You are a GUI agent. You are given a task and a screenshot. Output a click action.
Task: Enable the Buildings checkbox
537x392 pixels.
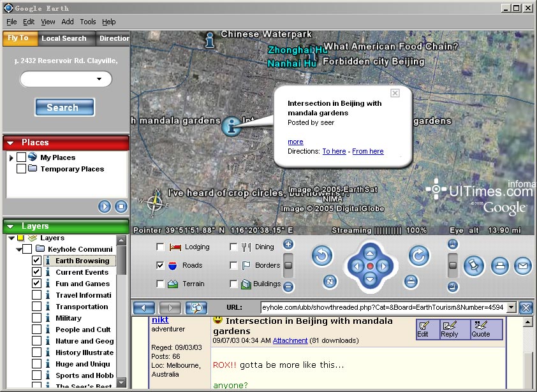[x=233, y=284]
